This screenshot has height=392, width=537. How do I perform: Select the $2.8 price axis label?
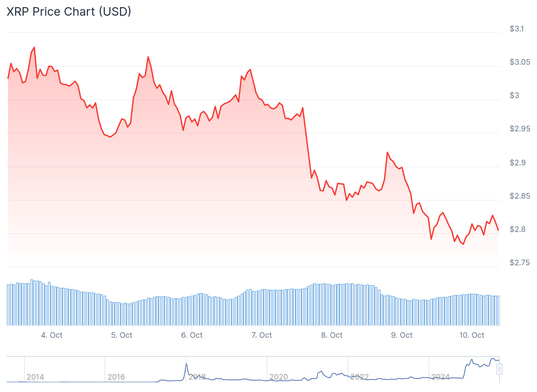tap(518, 229)
